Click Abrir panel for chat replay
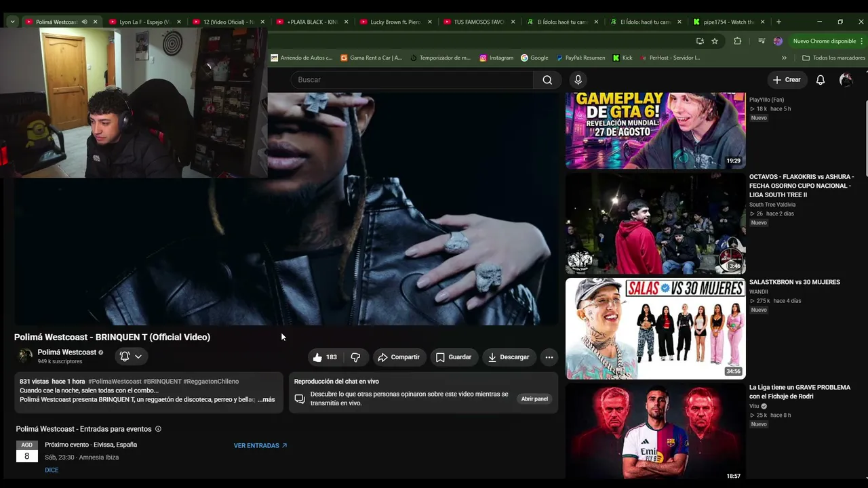 click(534, 399)
